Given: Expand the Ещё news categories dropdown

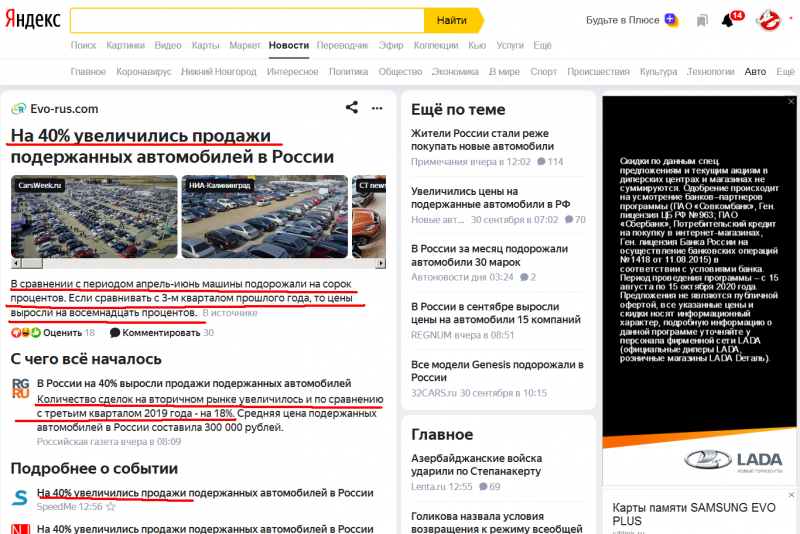Looking at the screenshot, I should pos(785,72).
